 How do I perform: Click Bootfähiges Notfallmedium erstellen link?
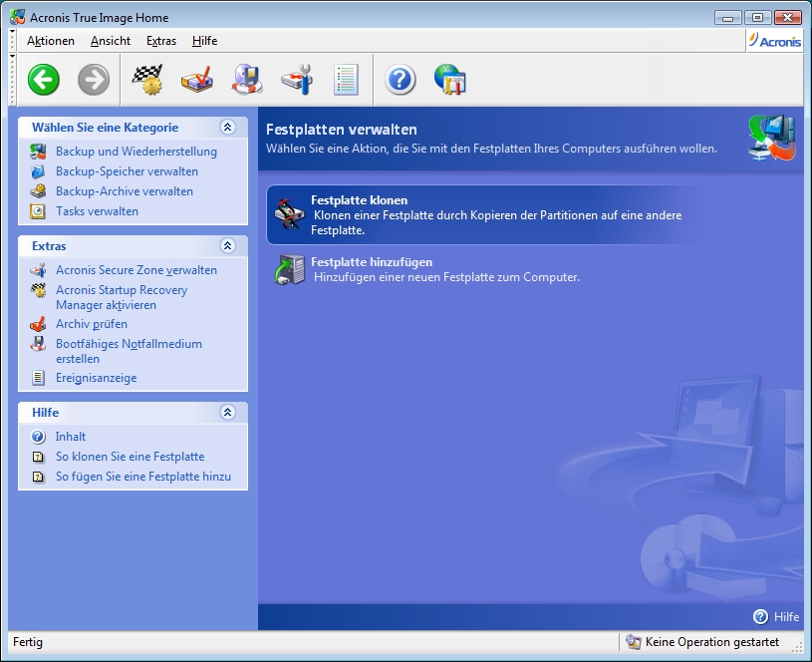point(129,352)
